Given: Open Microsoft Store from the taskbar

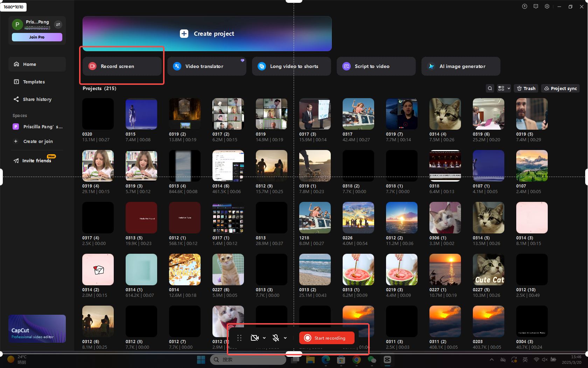Looking at the screenshot, I should [x=341, y=360].
